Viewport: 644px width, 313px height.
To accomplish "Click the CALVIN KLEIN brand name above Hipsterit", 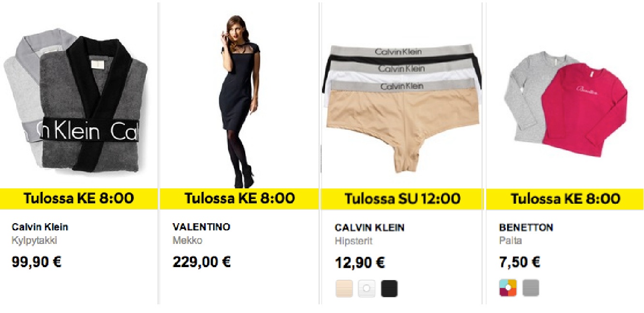I will (x=369, y=228).
